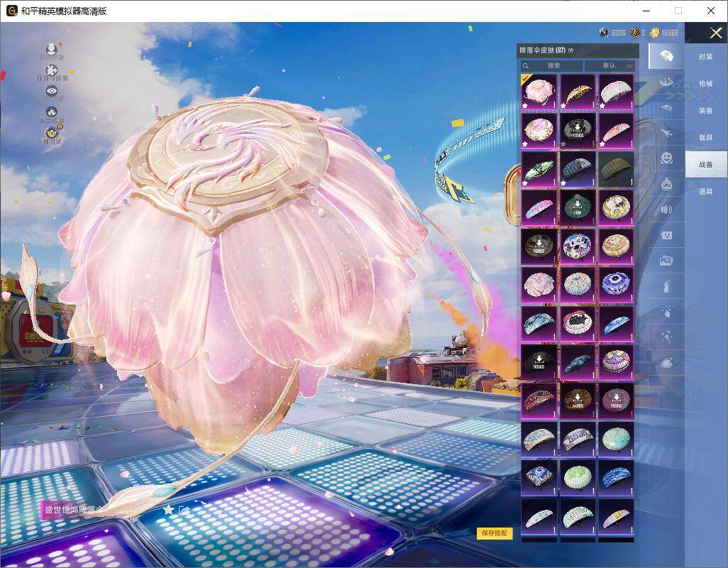Screen dimensions: 728x568
Task: Switch to the 载具 tab
Action: click(x=706, y=138)
